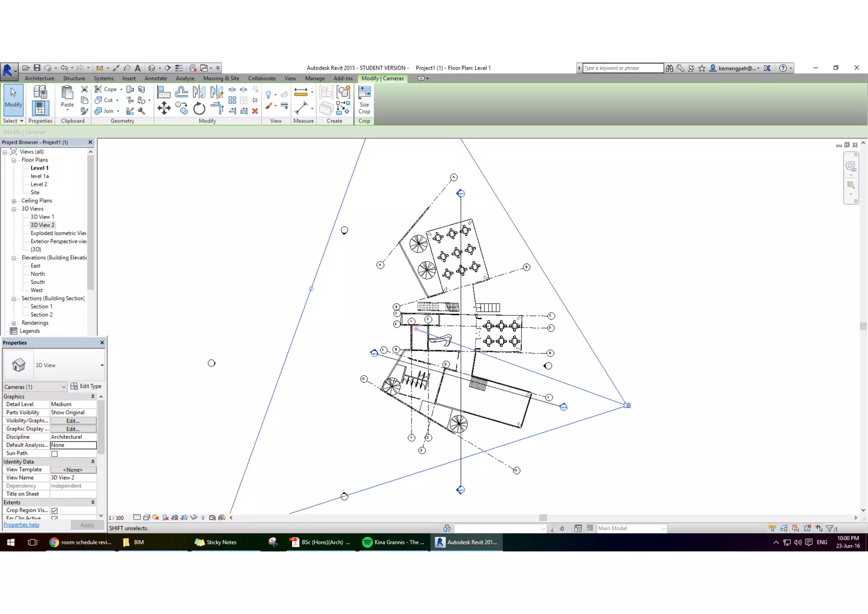Viewport: 868px width, 614px height.
Task: Select the Align tool icon
Action: [x=163, y=92]
